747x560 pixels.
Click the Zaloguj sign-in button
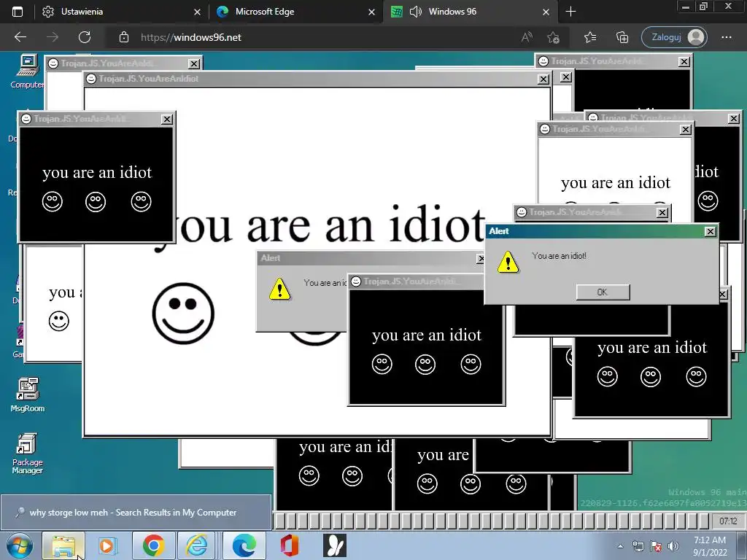(674, 37)
